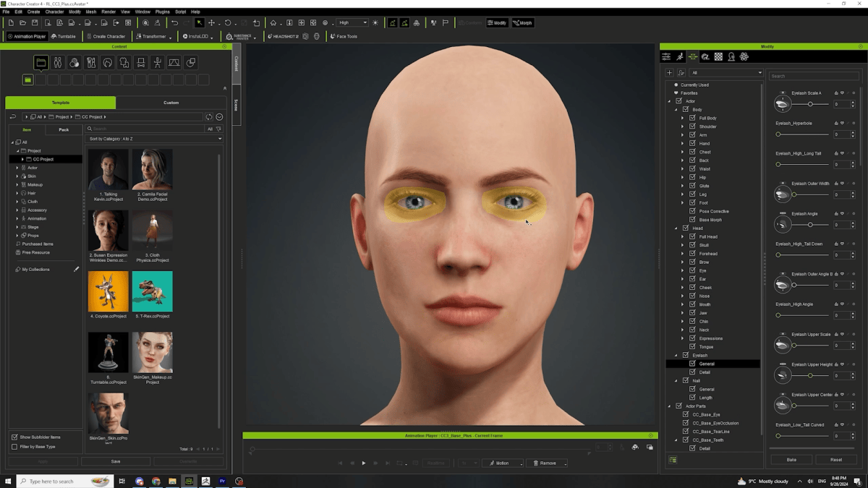
Task: Expand the Expressions tree node
Action: tap(682, 338)
